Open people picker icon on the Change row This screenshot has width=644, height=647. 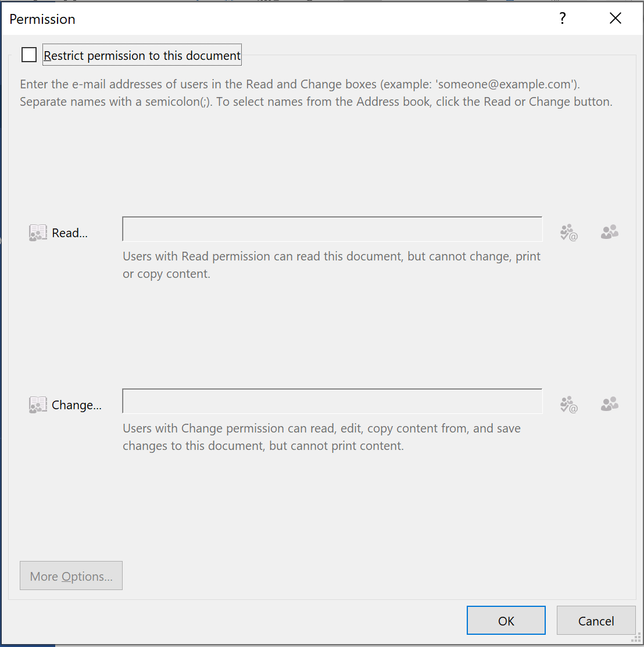[609, 404]
